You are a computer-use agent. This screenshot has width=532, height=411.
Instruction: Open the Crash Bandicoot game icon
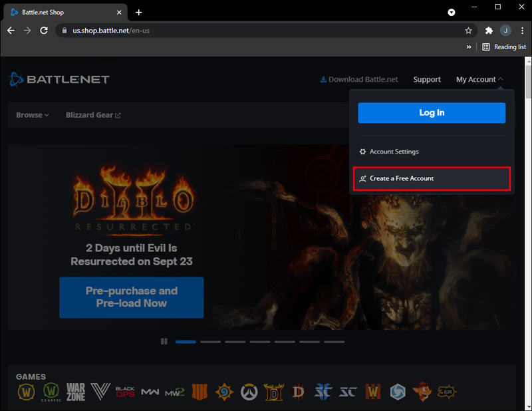(x=422, y=392)
